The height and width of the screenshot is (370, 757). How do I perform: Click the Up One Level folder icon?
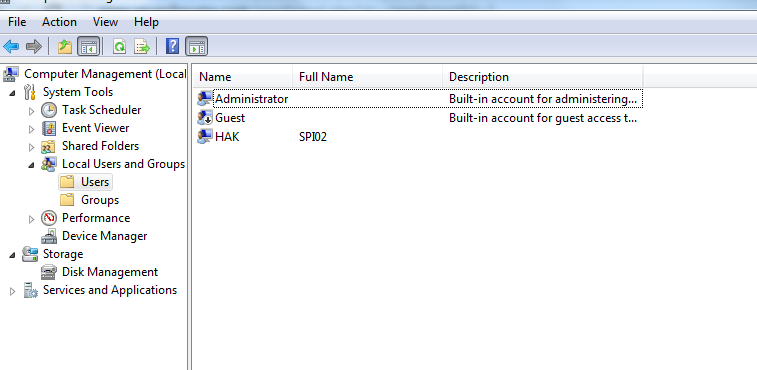click(65, 47)
